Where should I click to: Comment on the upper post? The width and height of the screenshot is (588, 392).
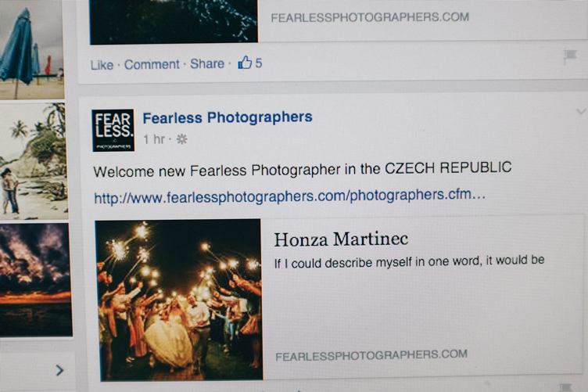152,64
